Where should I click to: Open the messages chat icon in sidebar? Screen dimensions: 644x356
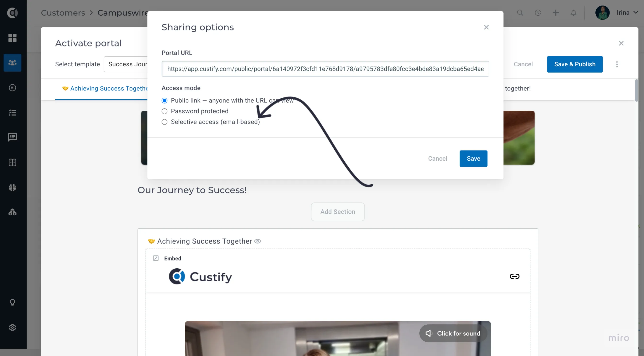pyautogui.click(x=12, y=137)
